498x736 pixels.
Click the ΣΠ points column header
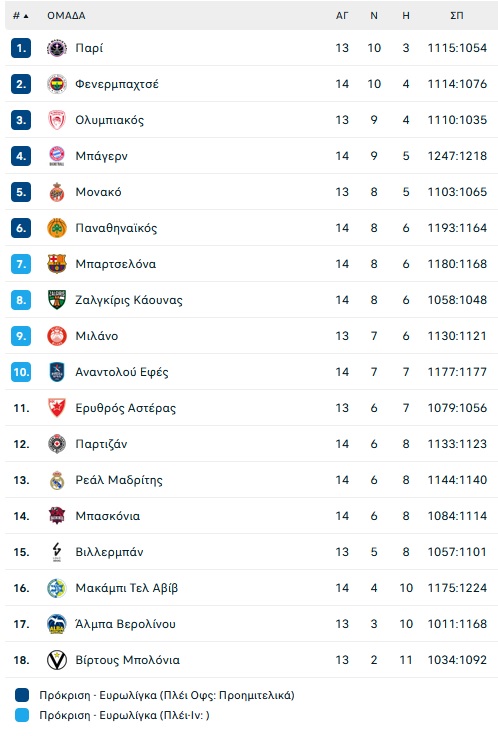(457, 15)
